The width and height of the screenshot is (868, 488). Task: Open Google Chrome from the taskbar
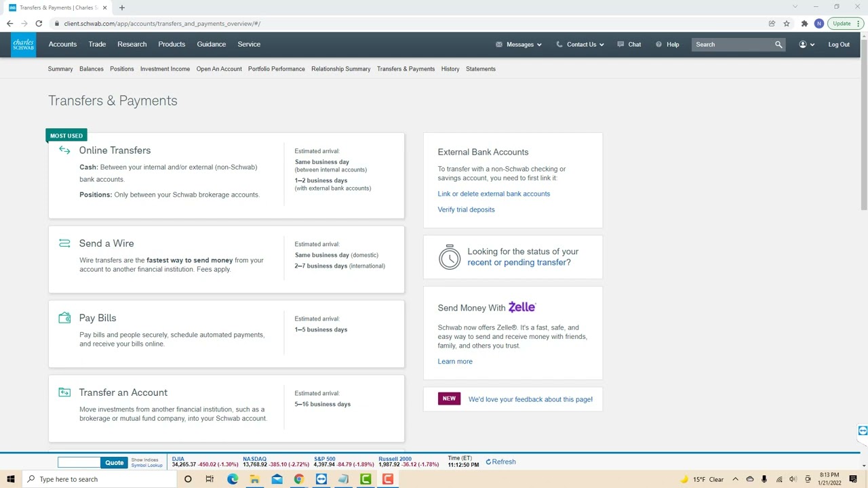coord(299,479)
